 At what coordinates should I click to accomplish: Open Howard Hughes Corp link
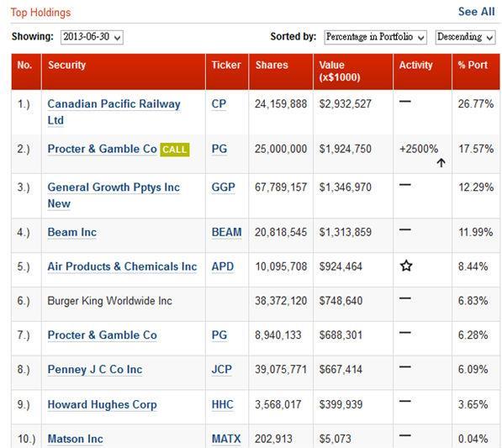click(102, 404)
